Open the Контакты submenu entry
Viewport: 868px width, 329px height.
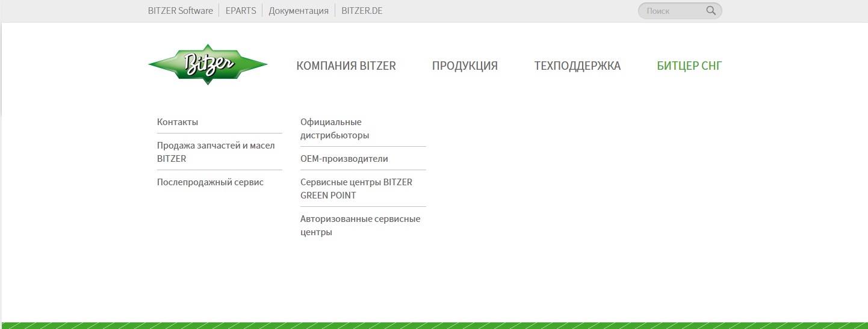point(178,122)
